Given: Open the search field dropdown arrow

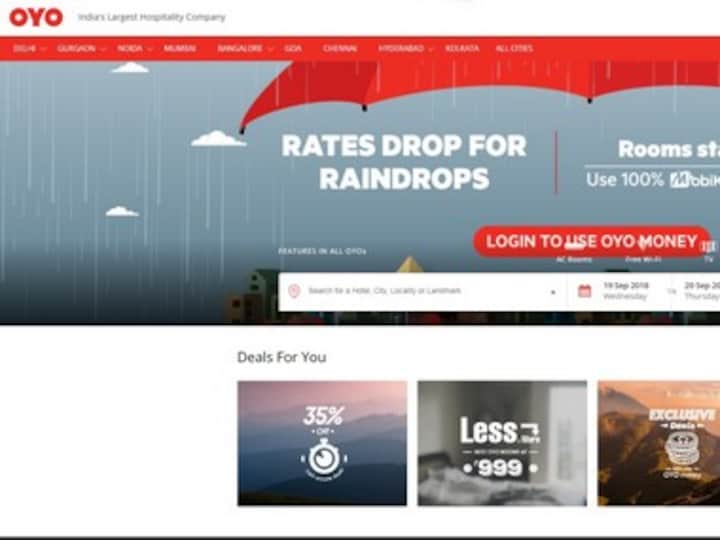Looking at the screenshot, I should tap(553, 292).
